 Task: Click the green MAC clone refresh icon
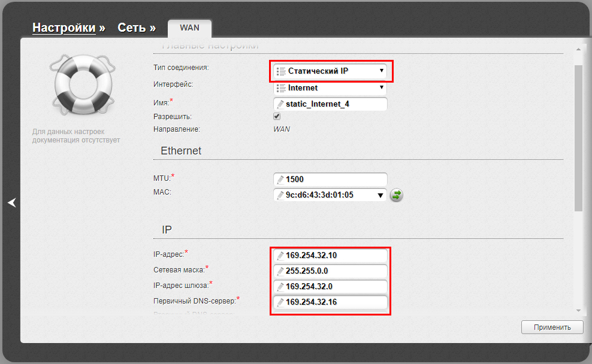pyautogui.click(x=396, y=195)
